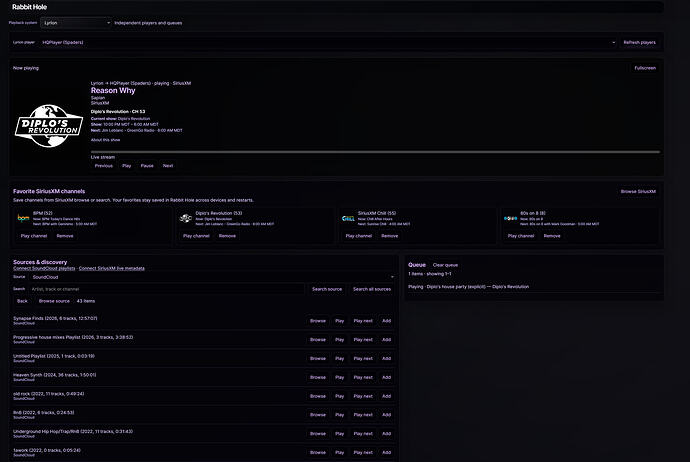Browse Progressive house mixes Playlist
Viewport: 690px width, 462px height.
[x=318, y=340]
